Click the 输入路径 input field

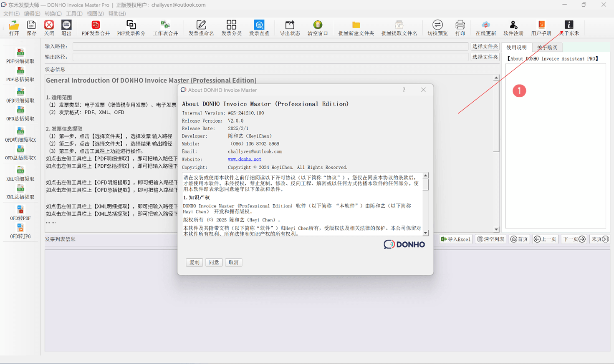(270, 46)
